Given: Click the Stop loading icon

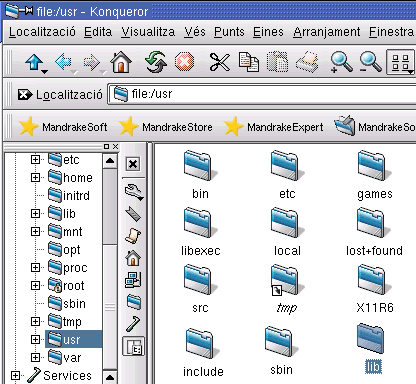Looking at the screenshot, I should click(184, 62).
